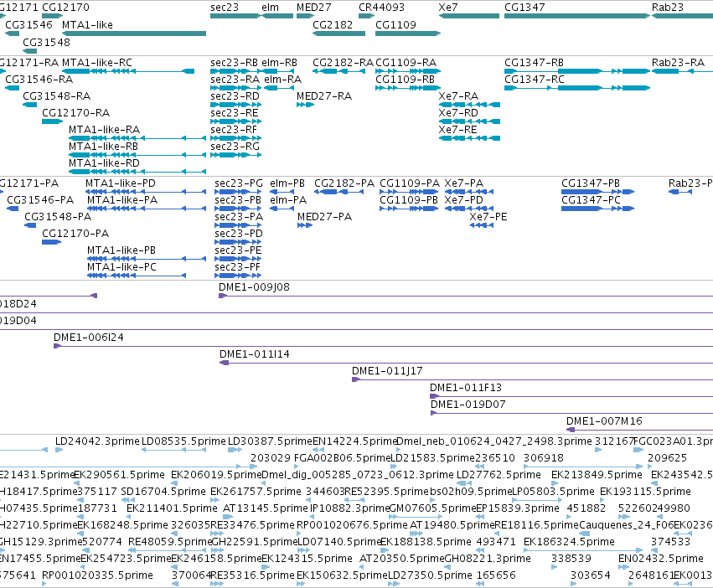Click transcript MTA1-like-RA

pyautogui.click(x=137, y=138)
